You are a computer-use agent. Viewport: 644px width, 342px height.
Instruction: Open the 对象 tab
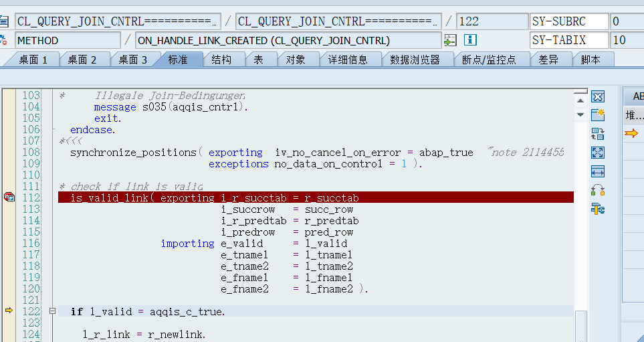pyautogui.click(x=296, y=60)
